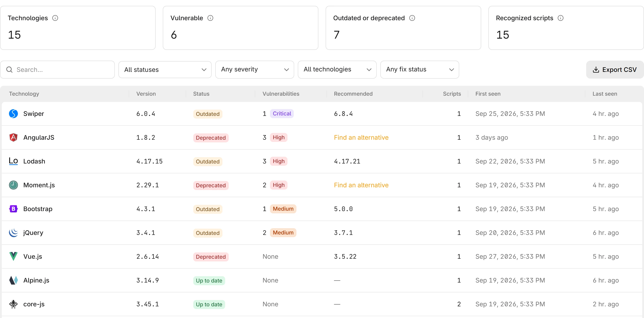Image resolution: width=644 pixels, height=318 pixels.
Task: Click the High badge in Lodash row
Action: pyautogui.click(x=278, y=161)
